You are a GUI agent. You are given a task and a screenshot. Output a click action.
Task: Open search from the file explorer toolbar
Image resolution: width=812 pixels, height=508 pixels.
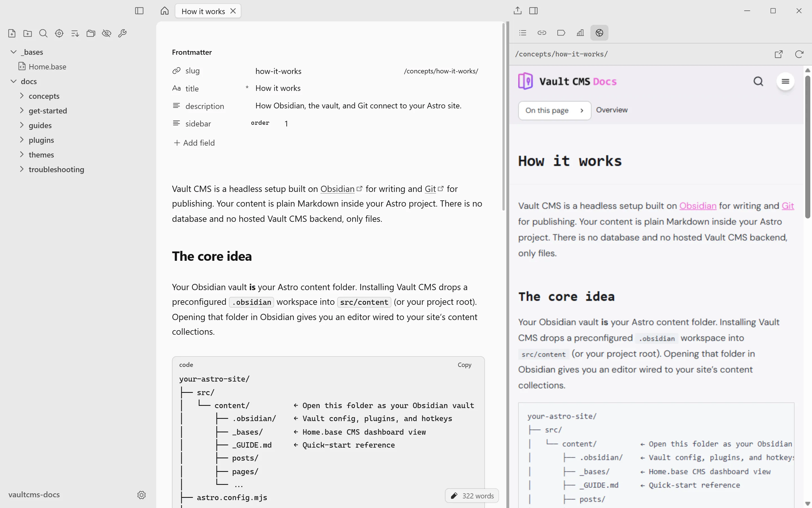[43, 33]
